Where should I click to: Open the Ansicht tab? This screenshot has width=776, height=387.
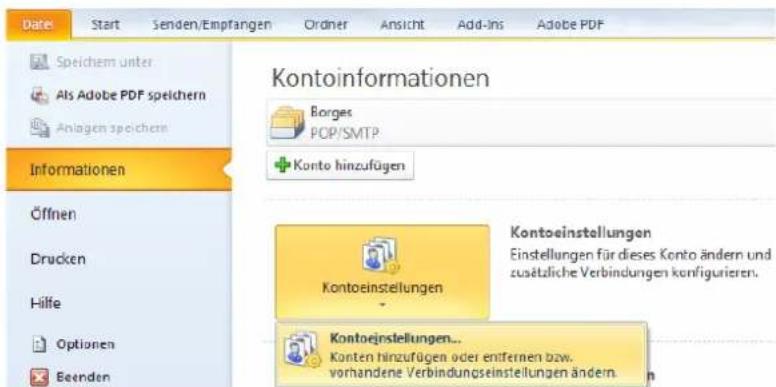[402, 25]
